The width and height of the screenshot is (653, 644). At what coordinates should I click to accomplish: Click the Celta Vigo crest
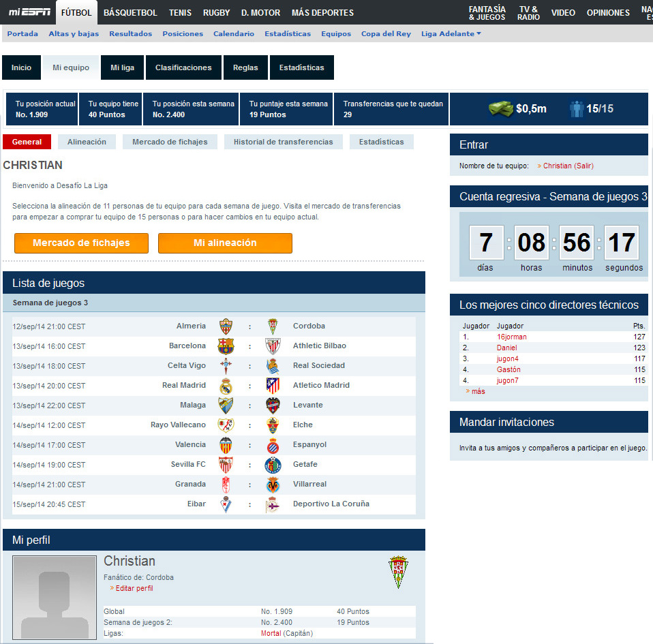pyautogui.click(x=226, y=366)
